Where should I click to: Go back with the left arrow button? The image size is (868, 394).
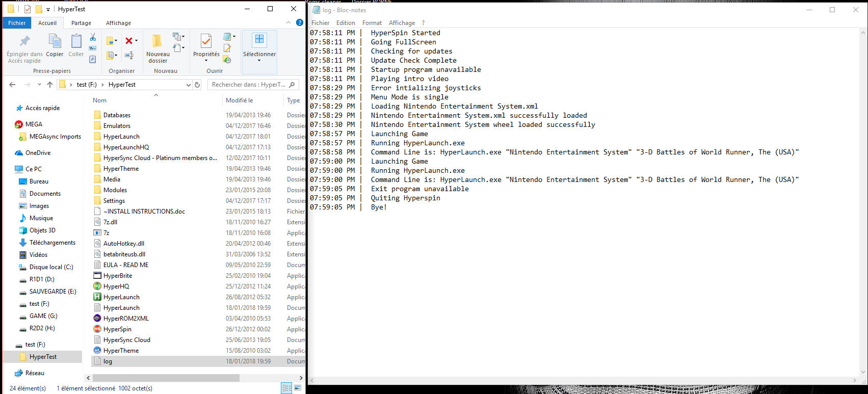[12, 85]
